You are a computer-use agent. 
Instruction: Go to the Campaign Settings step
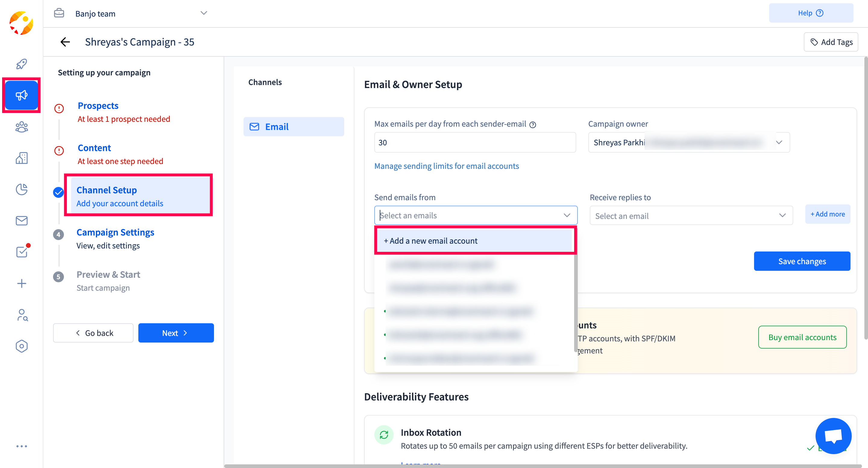pos(115,232)
